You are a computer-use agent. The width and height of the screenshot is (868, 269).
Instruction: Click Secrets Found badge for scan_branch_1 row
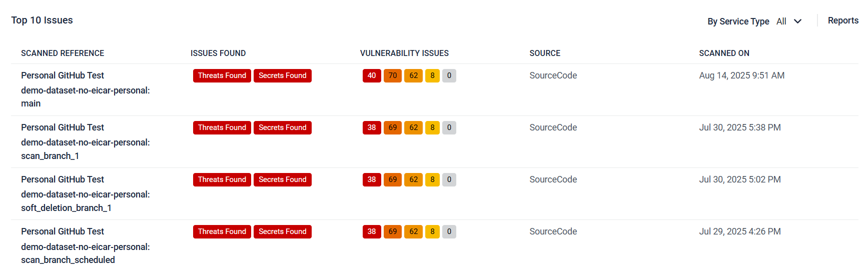coord(283,127)
